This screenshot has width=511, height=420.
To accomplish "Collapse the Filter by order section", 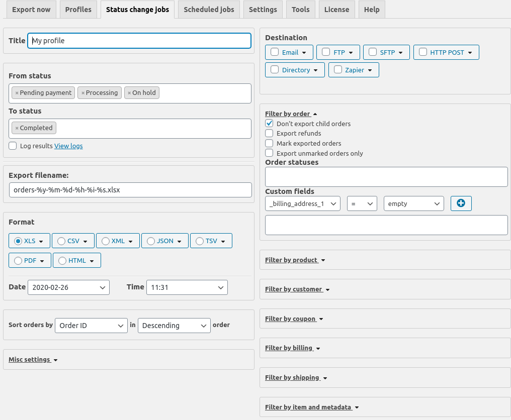I will [291, 114].
